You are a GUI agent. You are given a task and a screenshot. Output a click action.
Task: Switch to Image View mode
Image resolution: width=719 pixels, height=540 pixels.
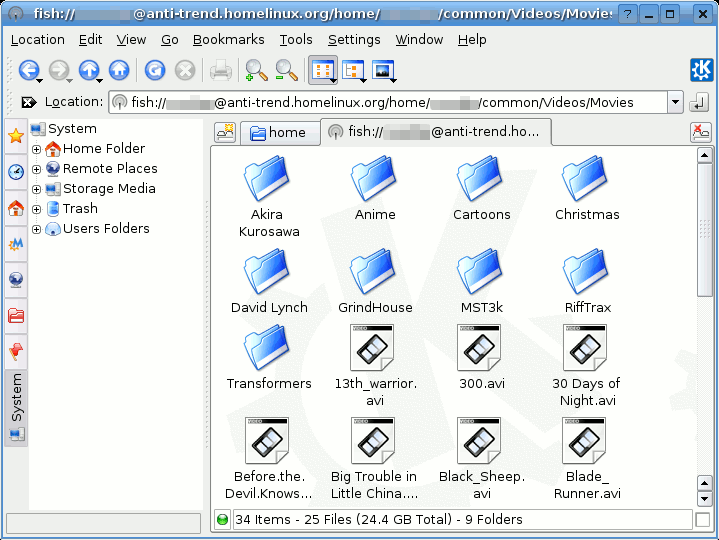pos(383,70)
